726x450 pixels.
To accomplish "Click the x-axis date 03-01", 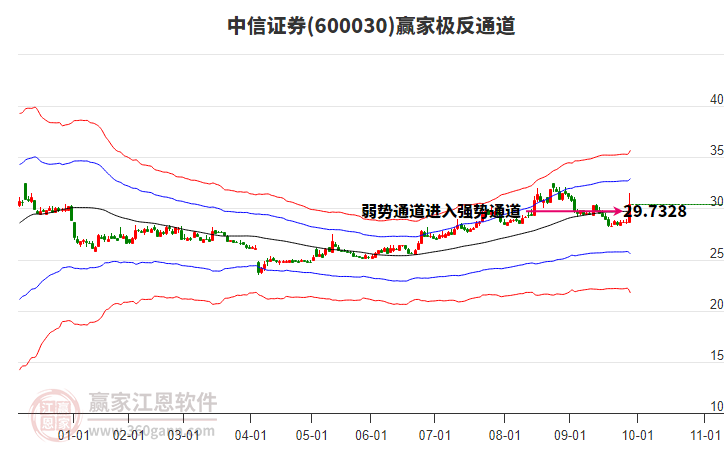I will pyautogui.click(x=183, y=435).
